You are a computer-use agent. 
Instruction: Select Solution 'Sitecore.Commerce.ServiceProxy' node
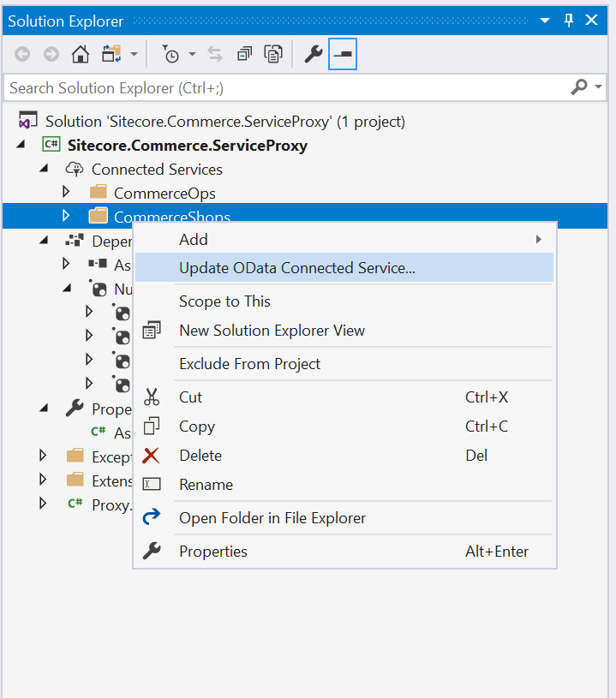(x=225, y=122)
